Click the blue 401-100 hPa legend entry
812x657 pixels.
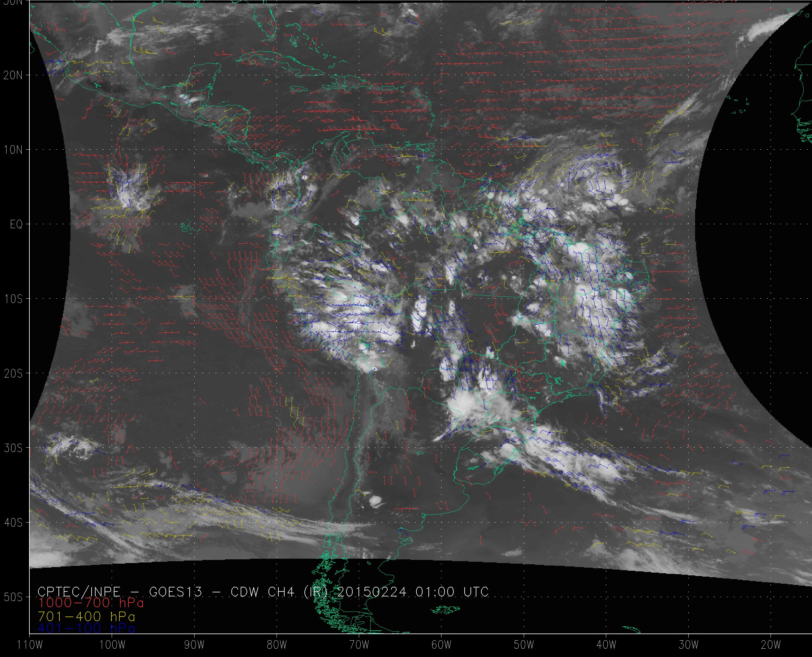click(87, 628)
